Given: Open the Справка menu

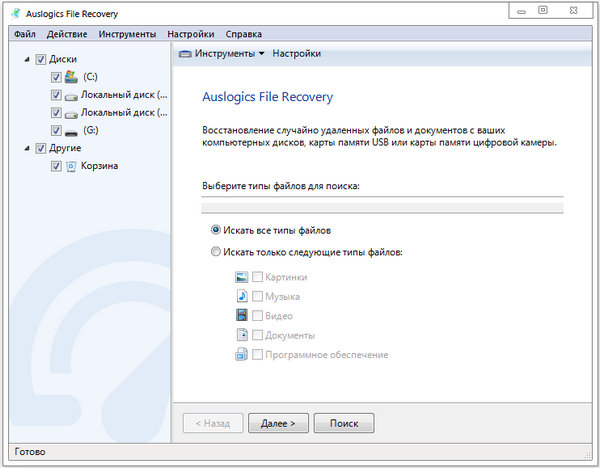Looking at the screenshot, I should click(x=244, y=34).
